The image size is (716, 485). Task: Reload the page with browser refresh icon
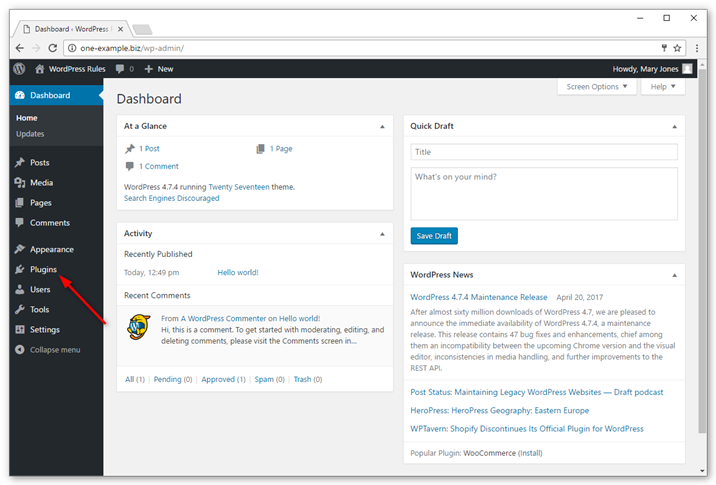(x=53, y=48)
